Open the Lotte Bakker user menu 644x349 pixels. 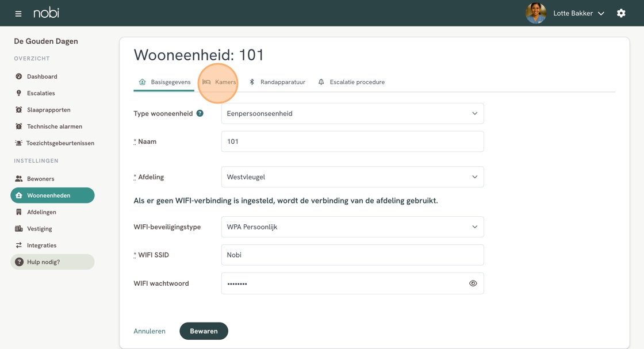pos(578,13)
